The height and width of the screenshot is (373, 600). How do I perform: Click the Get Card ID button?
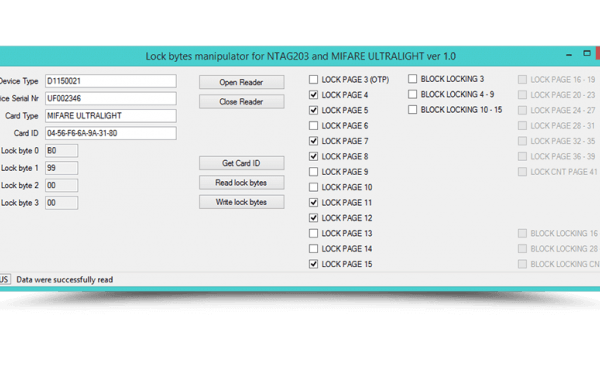pos(241,163)
